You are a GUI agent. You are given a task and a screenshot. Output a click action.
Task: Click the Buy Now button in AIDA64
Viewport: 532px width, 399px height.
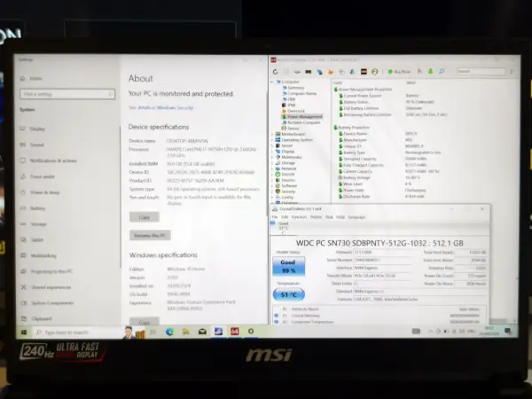tap(399, 72)
